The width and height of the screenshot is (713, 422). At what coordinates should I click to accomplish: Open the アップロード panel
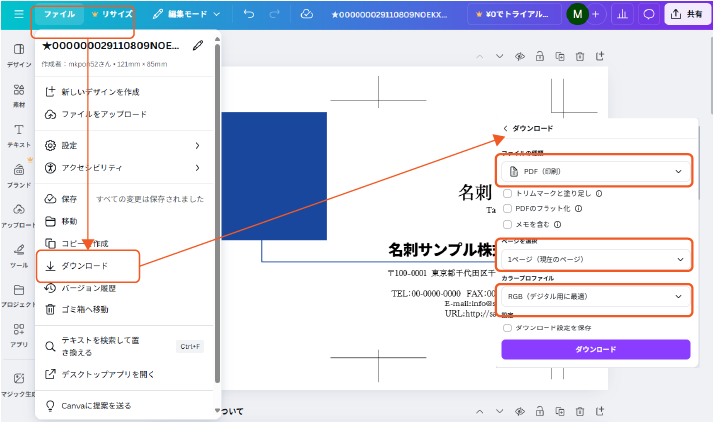(x=19, y=216)
